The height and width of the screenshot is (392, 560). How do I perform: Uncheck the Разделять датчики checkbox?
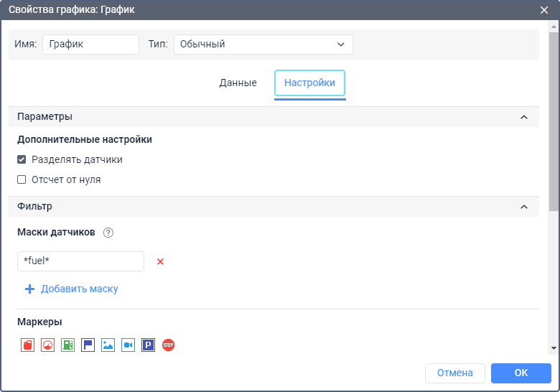(x=22, y=159)
